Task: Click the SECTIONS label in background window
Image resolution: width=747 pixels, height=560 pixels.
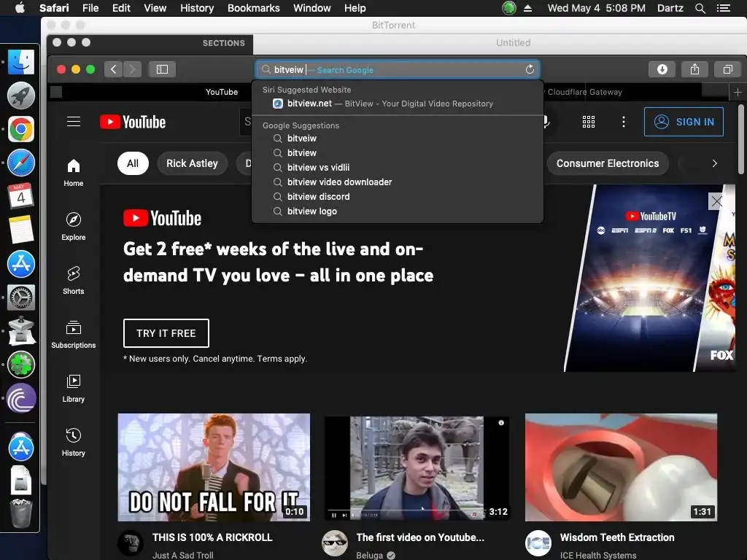Action: click(223, 43)
